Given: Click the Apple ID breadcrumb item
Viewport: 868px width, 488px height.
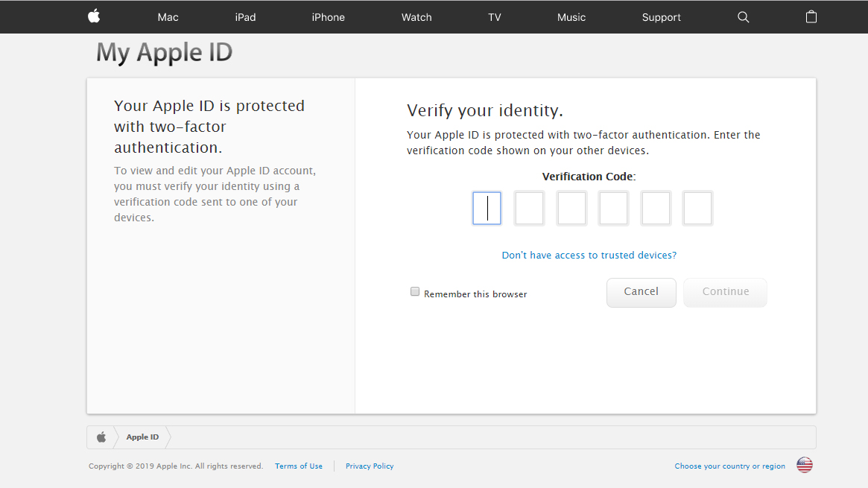Looking at the screenshot, I should tap(142, 437).
